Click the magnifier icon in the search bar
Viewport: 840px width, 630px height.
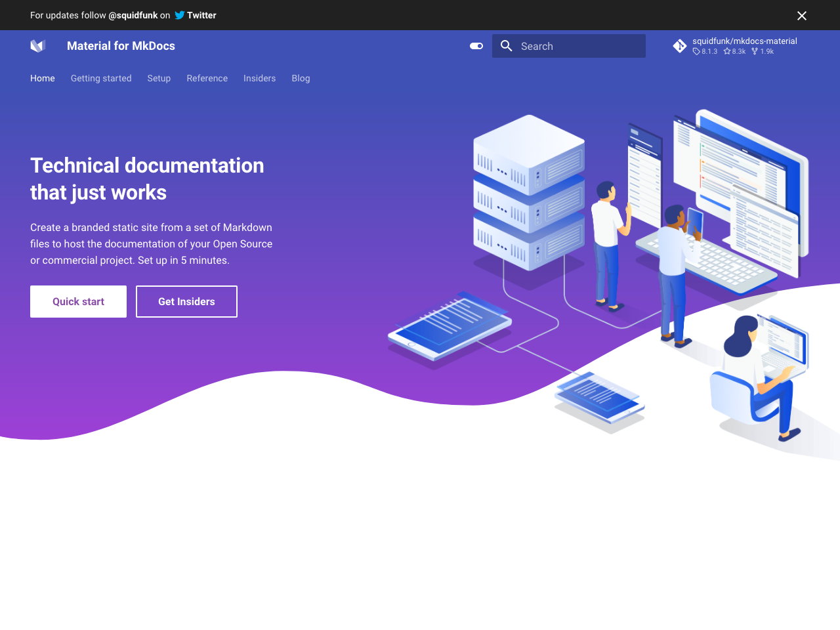click(x=506, y=46)
